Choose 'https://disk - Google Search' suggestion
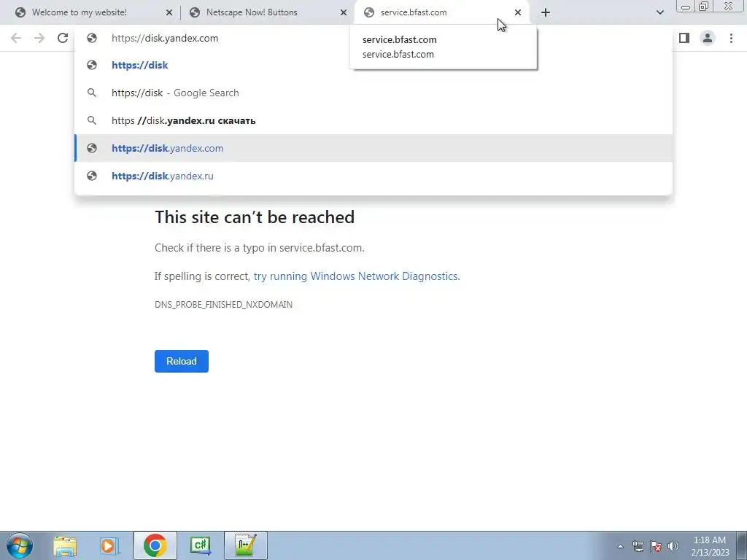 (x=373, y=93)
